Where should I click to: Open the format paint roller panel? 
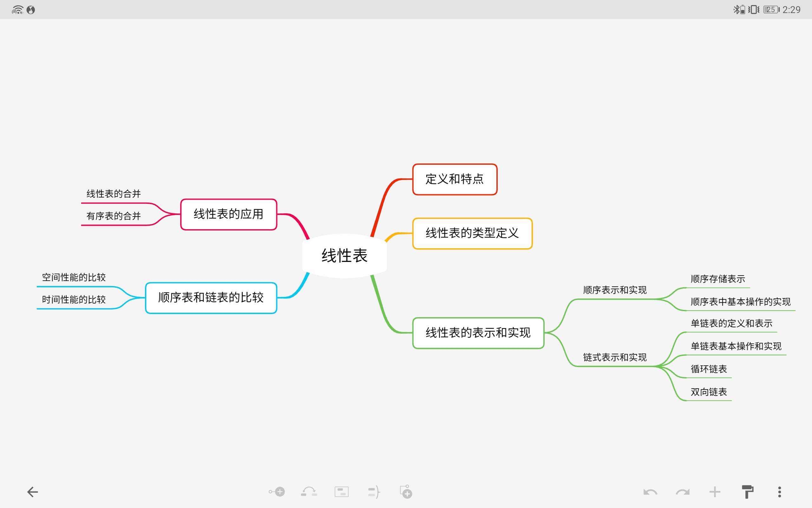point(747,492)
